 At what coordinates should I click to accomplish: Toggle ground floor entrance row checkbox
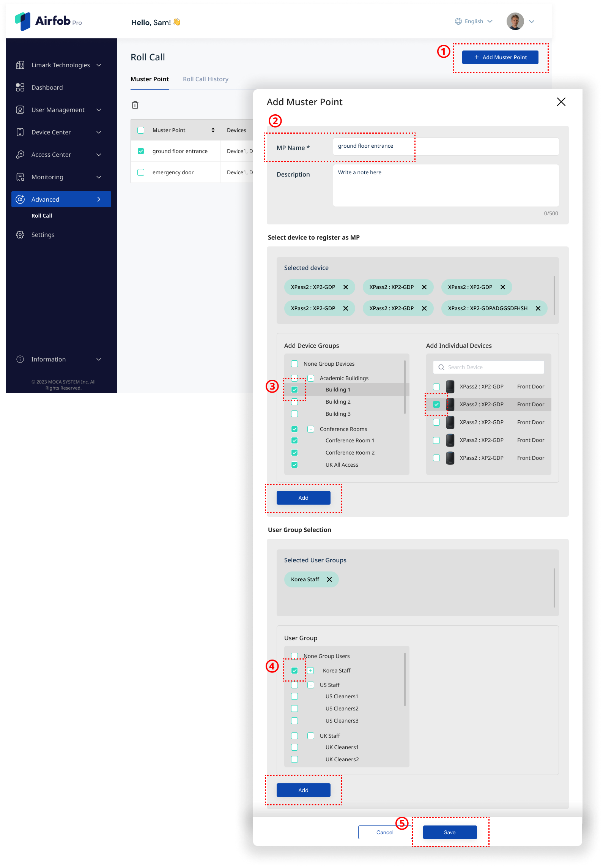coord(141,151)
